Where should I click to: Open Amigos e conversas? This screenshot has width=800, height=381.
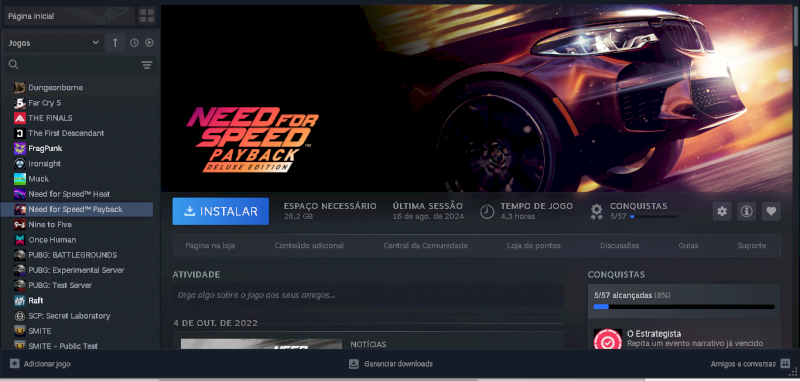point(743,364)
